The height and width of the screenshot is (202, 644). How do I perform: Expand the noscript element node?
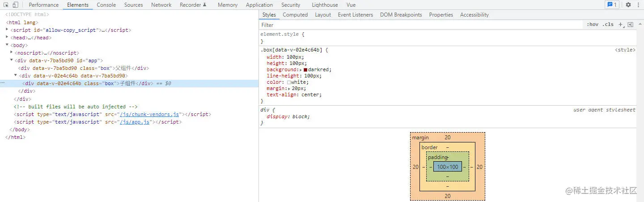tap(12, 52)
